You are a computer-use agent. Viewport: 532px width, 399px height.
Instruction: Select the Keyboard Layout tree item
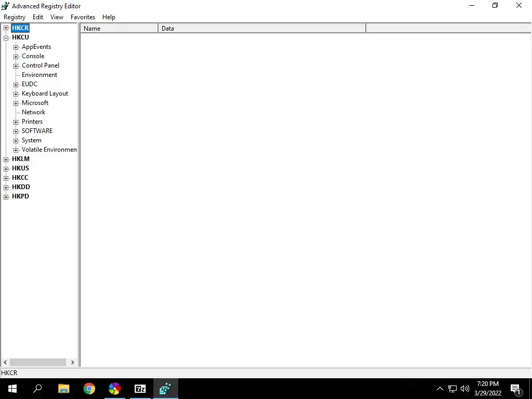[45, 94]
